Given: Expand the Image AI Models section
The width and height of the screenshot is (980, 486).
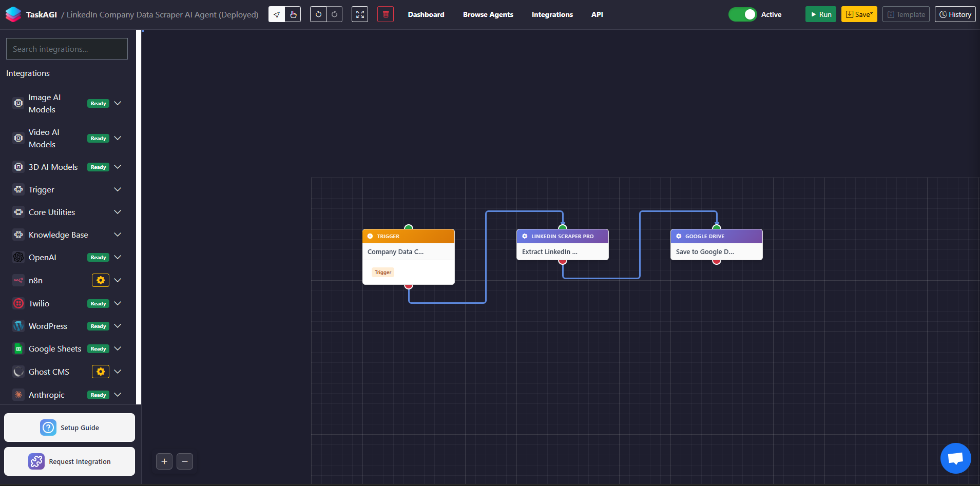Looking at the screenshot, I should pos(118,103).
